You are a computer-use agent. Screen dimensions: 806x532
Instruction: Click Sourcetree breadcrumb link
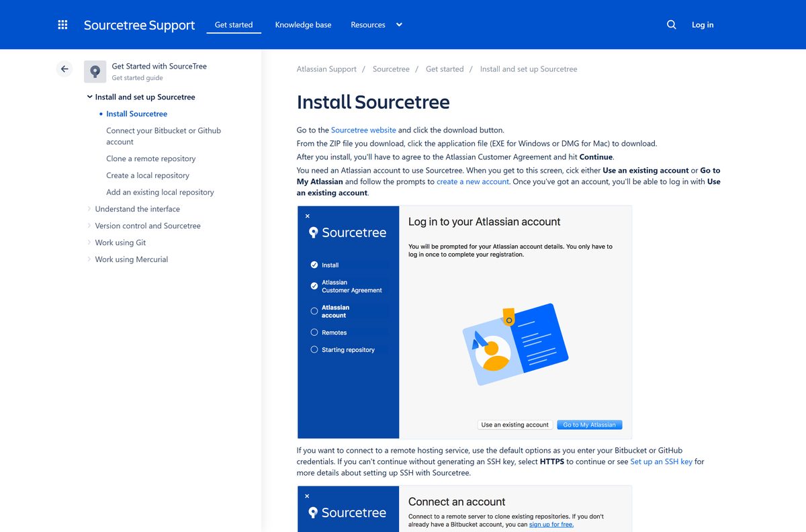[x=391, y=69]
